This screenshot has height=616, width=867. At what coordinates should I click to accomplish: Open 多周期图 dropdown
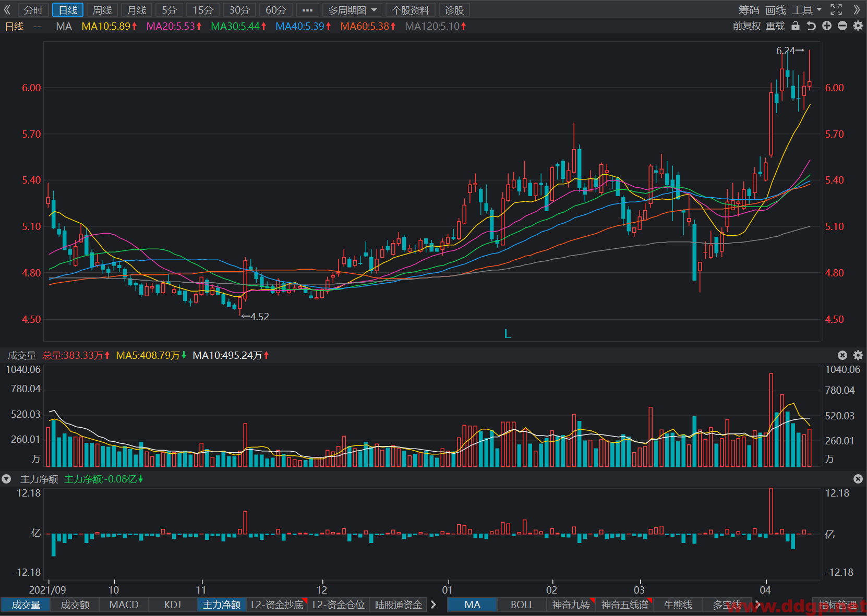pyautogui.click(x=353, y=10)
